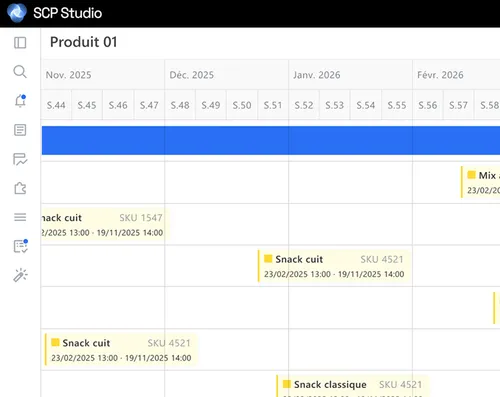
Task: Select the Nov. 2025 month header
Action: pyautogui.click(x=103, y=75)
